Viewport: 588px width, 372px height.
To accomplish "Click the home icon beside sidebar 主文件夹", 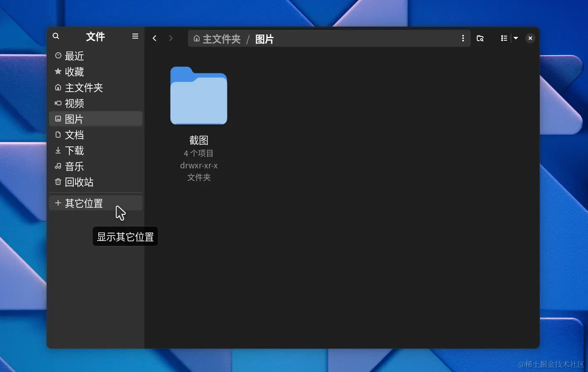I will [58, 88].
